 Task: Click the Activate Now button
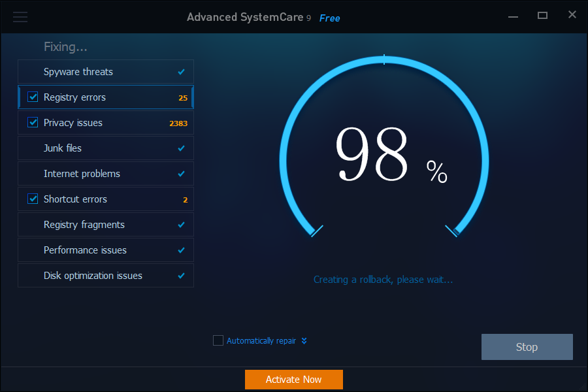click(293, 379)
